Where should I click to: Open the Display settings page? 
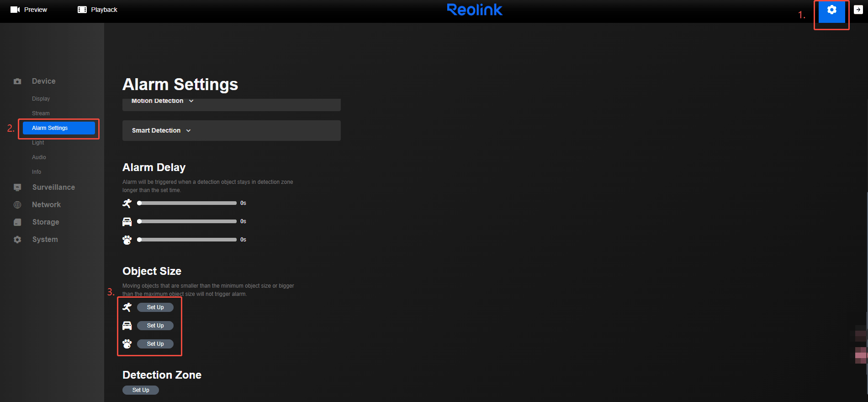(41, 99)
